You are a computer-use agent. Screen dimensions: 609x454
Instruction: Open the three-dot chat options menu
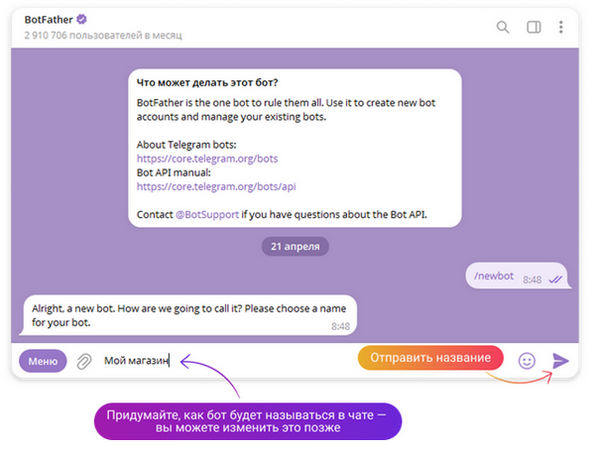click(x=561, y=27)
